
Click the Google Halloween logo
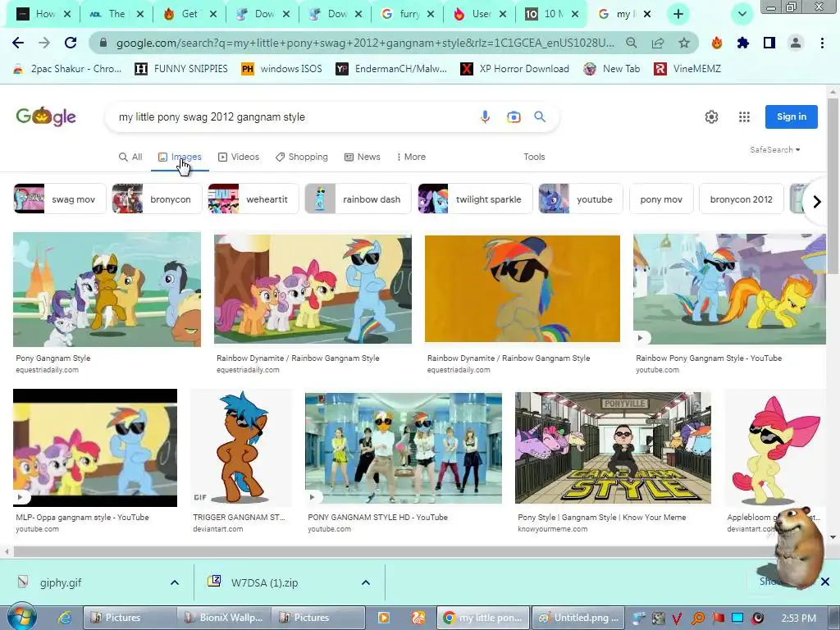pos(46,116)
